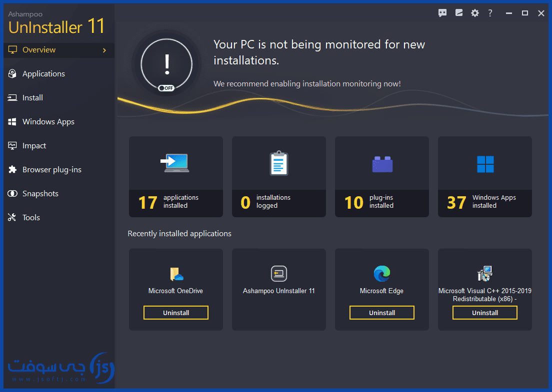Open the 0 installations logged tile
The height and width of the screenshot is (392, 552).
tap(279, 176)
